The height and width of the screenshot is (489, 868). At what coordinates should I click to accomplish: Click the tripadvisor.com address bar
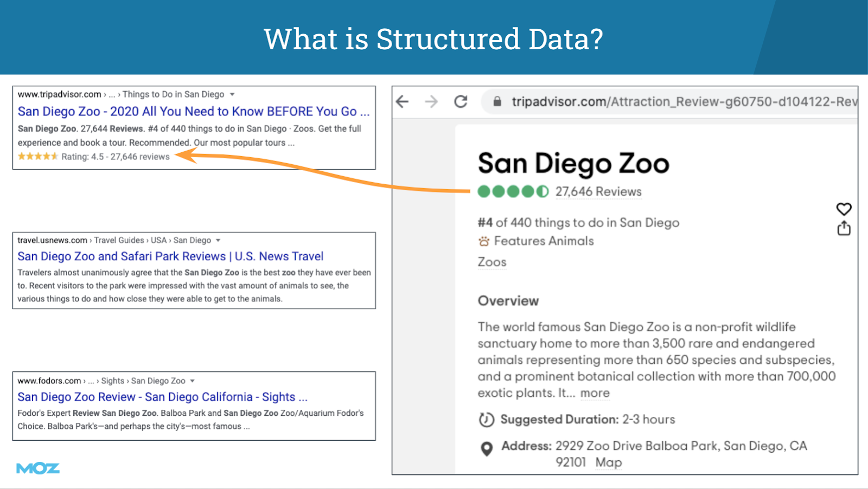pyautogui.click(x=678, y=101)
